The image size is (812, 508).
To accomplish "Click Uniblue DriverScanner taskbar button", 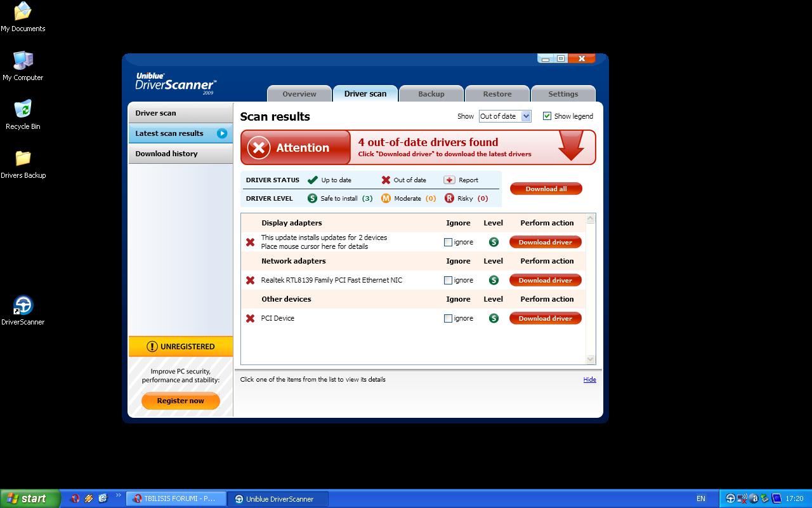I will [279, 498].
